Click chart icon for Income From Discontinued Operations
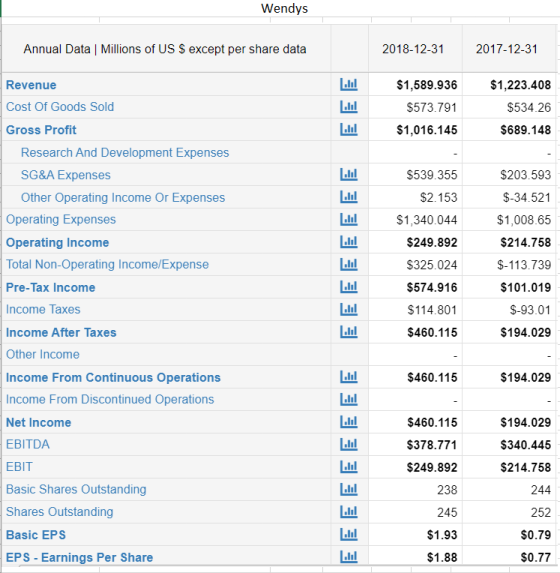This screenshot has height=573, width=560. tap(349, 399)
